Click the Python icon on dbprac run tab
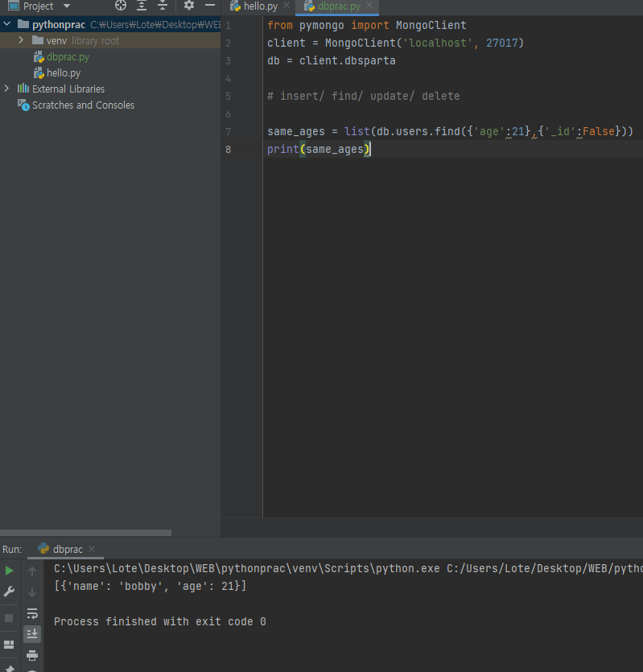The height and width of the screenshot is (672, 643). point(43,548)
